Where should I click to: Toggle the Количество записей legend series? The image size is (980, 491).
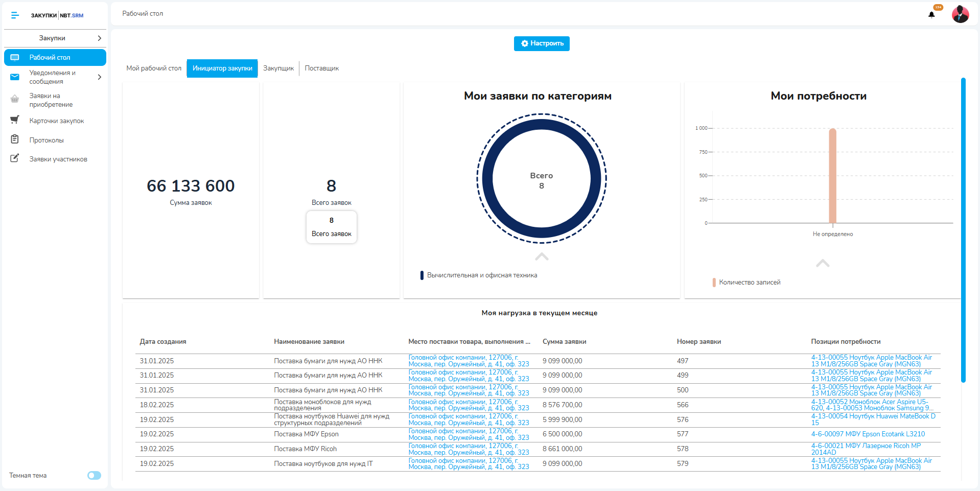(x=749, y=283)
